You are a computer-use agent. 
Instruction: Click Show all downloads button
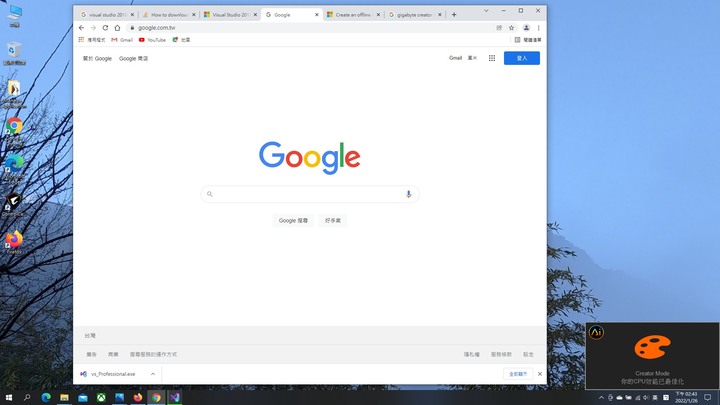point(518,374)
